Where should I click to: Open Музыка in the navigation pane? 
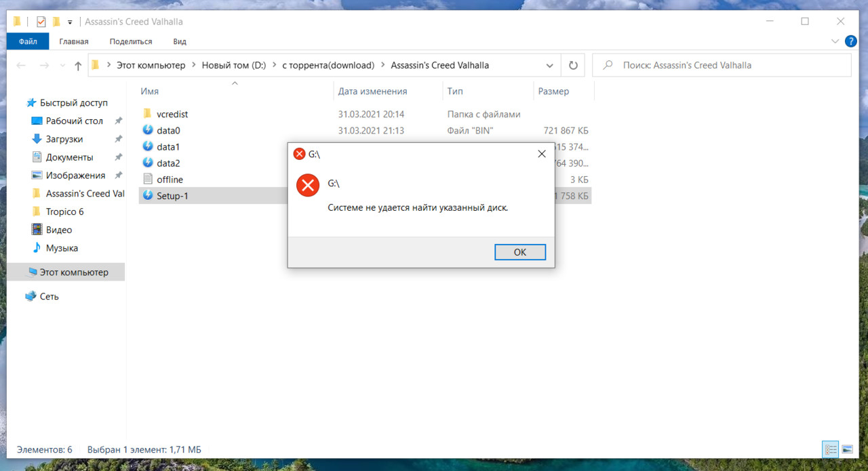click(62, 248)
